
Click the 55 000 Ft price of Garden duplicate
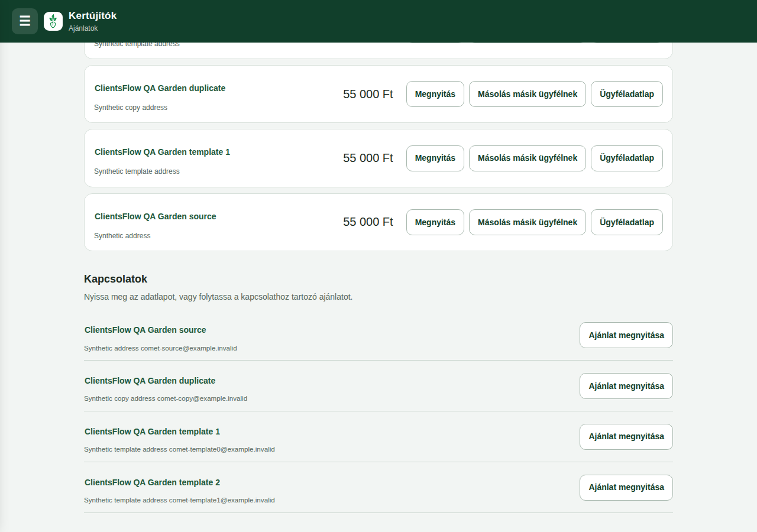pyautogui.click(x=368, y=94)
